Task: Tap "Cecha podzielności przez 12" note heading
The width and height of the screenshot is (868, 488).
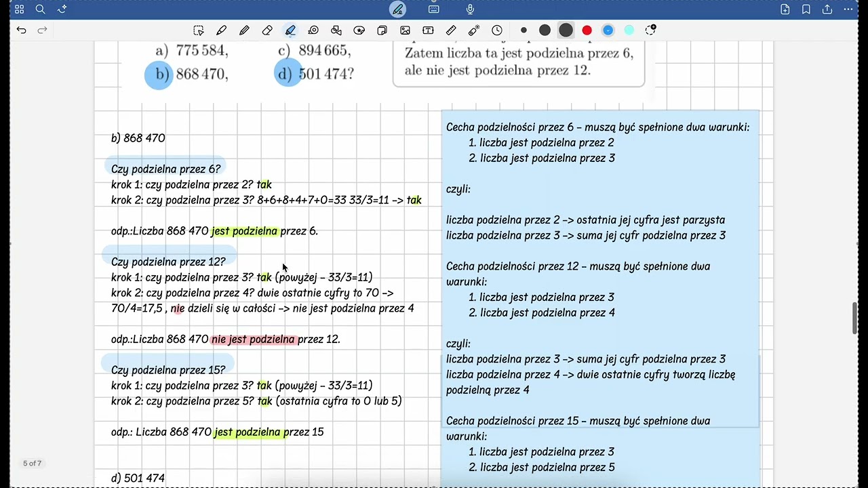Action: pos(513,266)
